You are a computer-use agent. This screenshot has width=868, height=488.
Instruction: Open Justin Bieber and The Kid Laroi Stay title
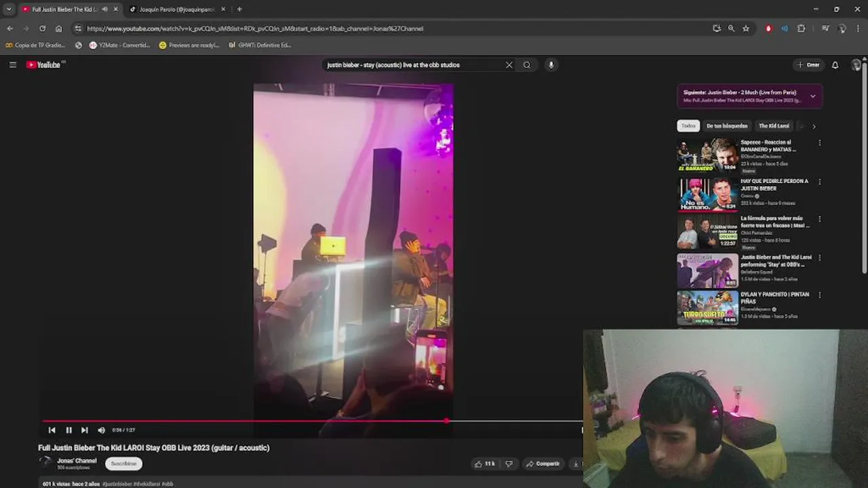(x=776, y=261)
